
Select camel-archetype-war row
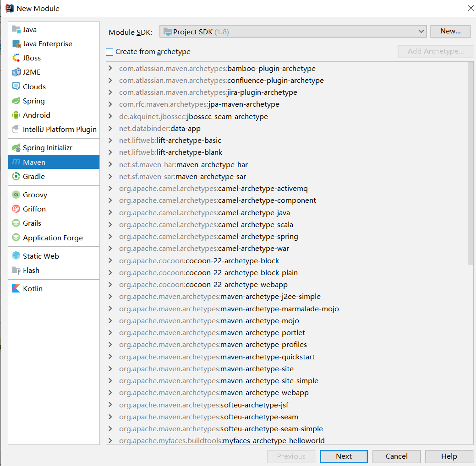[287, 249]
